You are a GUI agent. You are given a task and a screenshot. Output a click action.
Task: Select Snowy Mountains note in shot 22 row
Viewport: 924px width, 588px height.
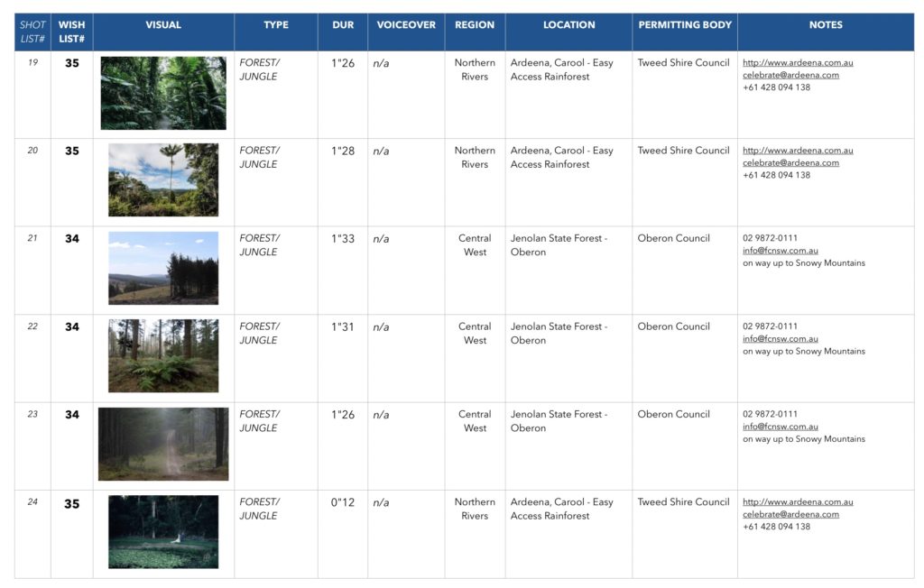pos(804,351)
